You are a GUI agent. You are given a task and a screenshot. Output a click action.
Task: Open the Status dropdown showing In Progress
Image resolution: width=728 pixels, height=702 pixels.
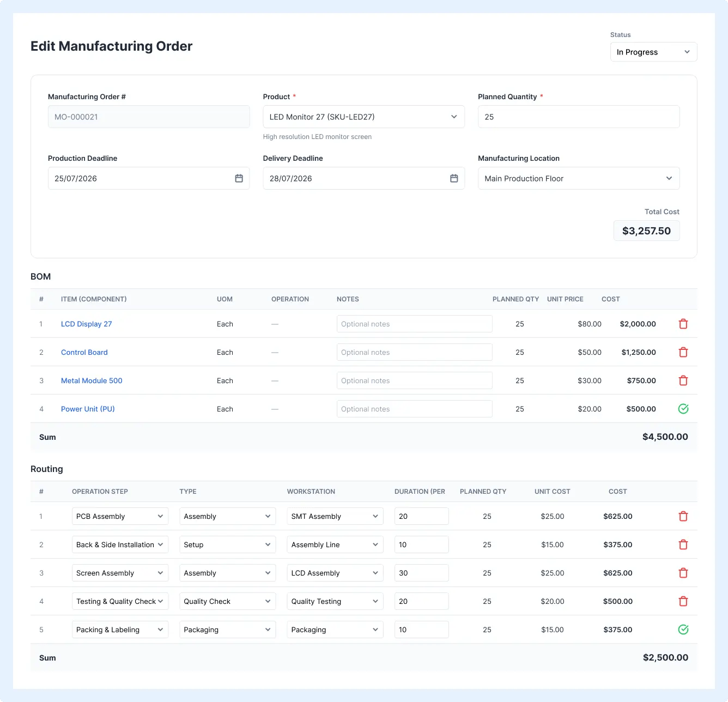pyautogui.click(x=653, y=52)
